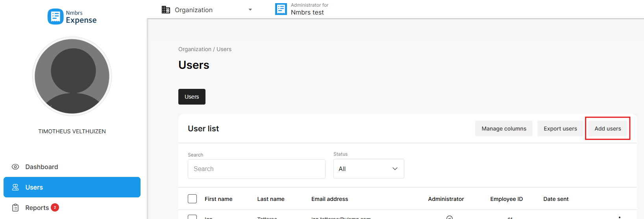Expand the Organization dropdown arrow
The height and width of the screenshot is (219, 644).
pos(250,10)
